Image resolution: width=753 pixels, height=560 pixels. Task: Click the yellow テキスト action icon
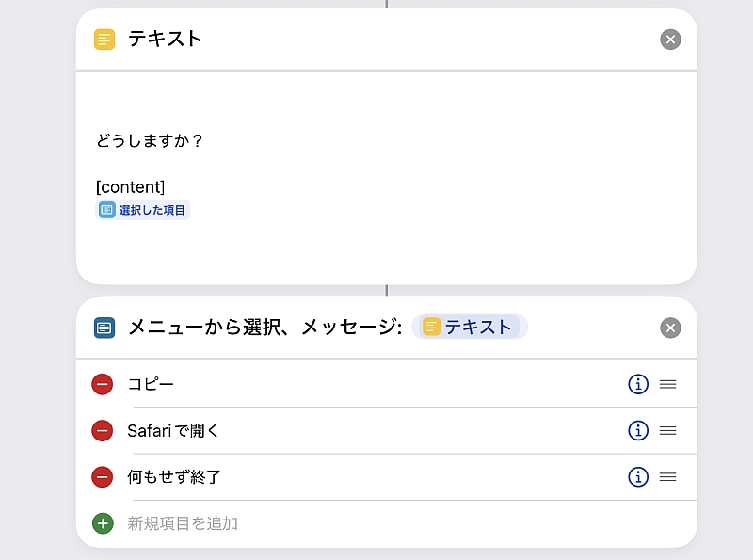(104, 40)
